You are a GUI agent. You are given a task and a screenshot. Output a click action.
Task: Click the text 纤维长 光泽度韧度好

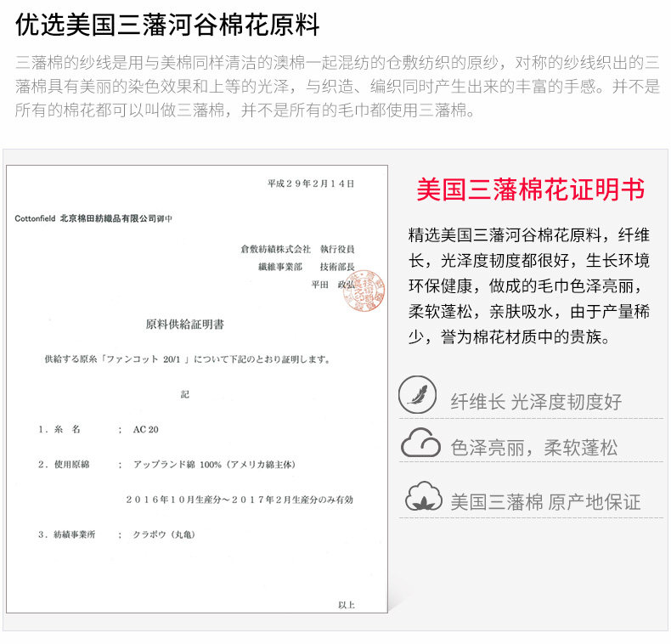(536, 402)
